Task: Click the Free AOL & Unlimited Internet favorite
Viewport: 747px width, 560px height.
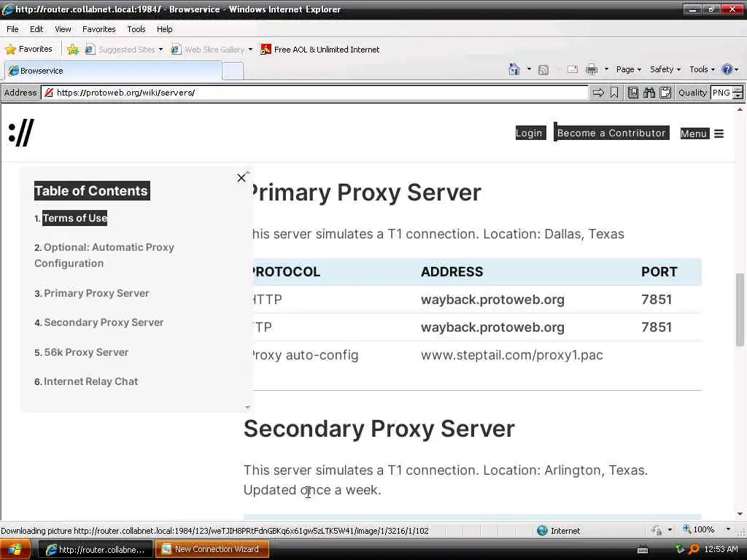Action: [320, 50]
